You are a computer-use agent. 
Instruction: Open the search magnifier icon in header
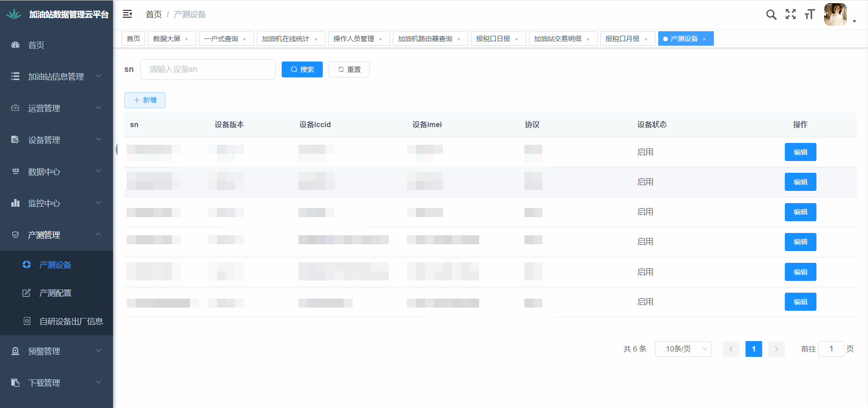coord(771,14)
